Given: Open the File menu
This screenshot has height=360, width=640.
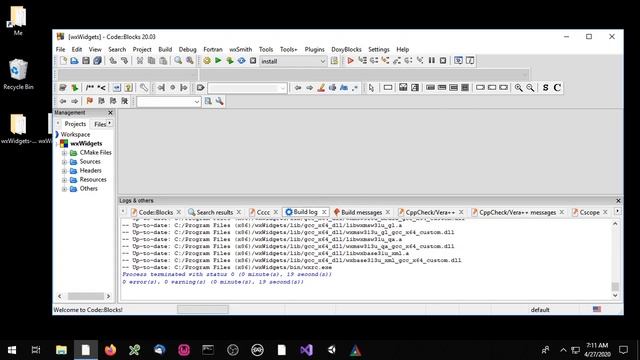Looking at the screenshot, I should point(60,49).
